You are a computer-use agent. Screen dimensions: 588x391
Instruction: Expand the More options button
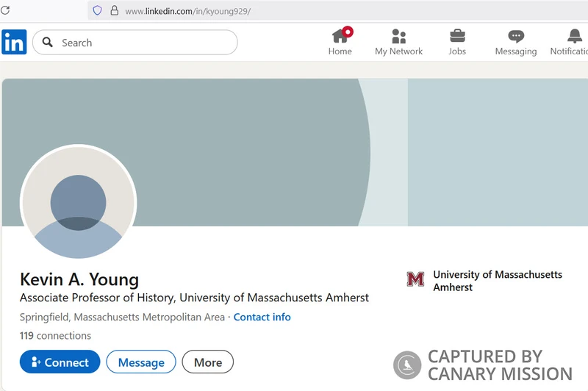click(x=208, y=362)
